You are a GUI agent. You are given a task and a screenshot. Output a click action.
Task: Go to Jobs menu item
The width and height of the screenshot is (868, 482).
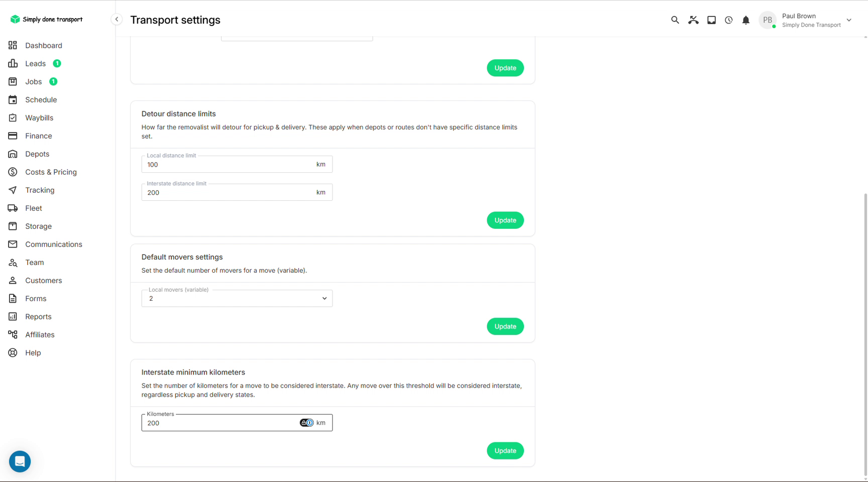(33, 81)
